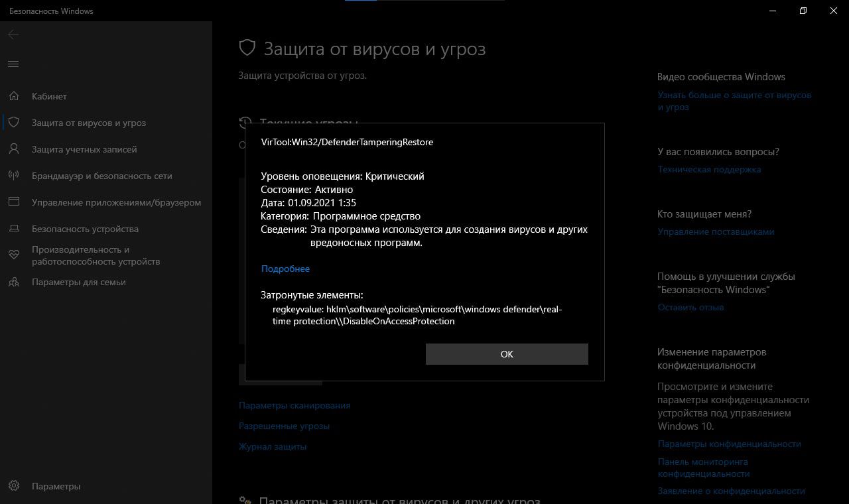
Task: Open Управление приложениями/браузером
Action: pos(116,202)
